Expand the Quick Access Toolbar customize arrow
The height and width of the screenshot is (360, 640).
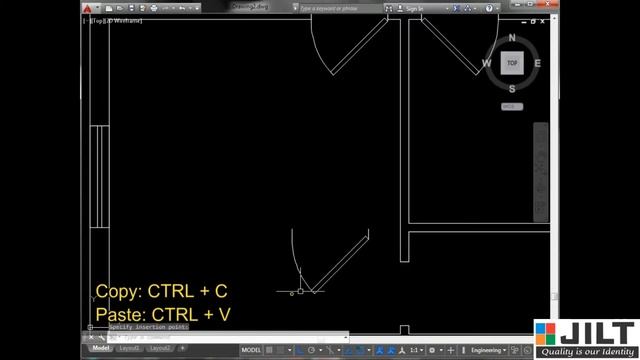(197, 9)
